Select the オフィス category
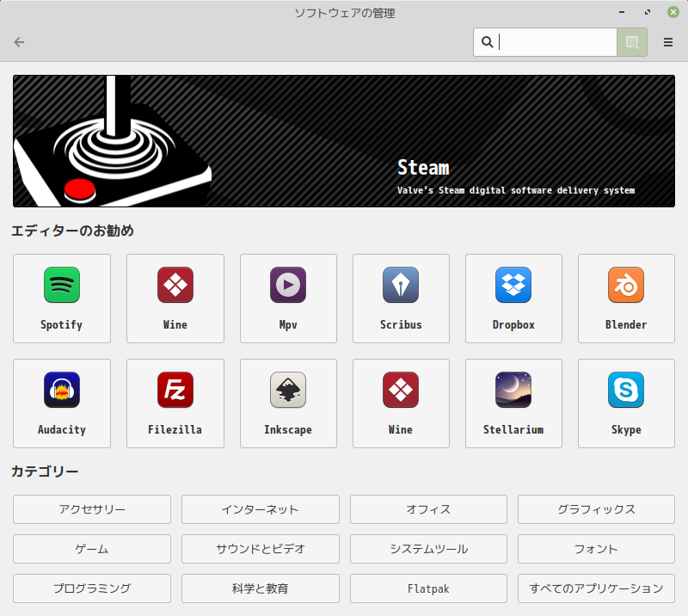The width and height of the screenshot is (688, 616). point(428,509)
